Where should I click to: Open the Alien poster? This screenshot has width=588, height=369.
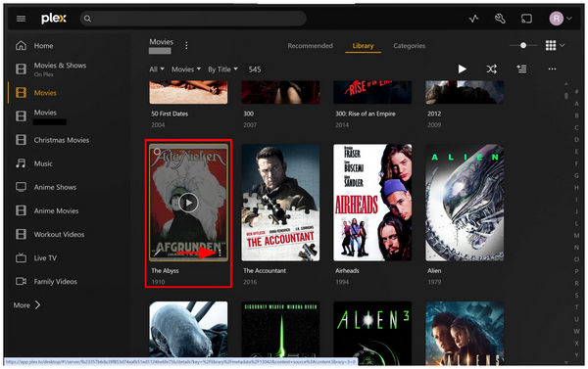pos(465,203)
